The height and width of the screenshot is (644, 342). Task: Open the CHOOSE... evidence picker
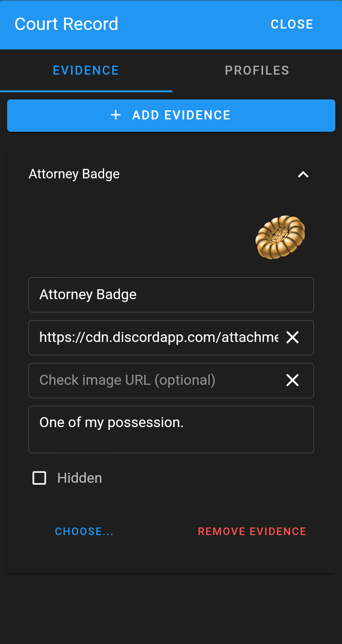84,531
